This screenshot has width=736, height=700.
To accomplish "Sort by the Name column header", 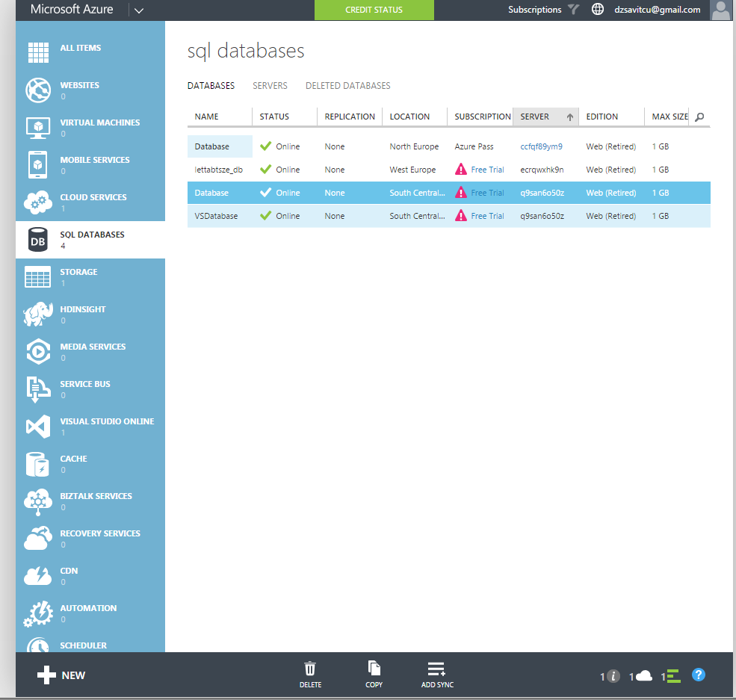I will tap(220, 117).
